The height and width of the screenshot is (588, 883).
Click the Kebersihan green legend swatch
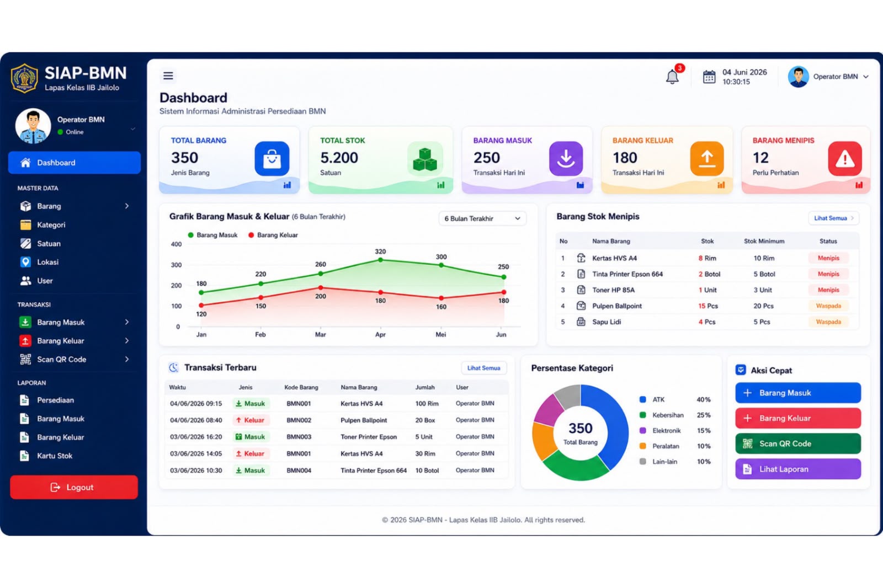pyautogui.click(x=643, y=415)
